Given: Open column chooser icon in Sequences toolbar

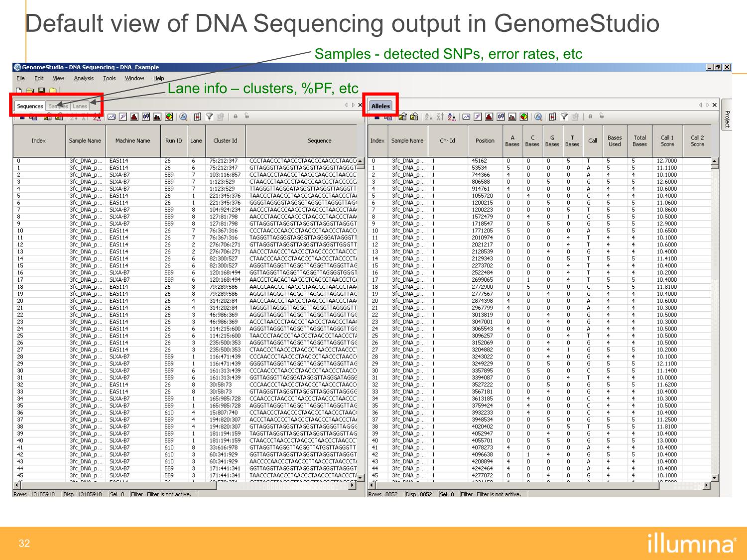Looking at the screenshot, I should [x=198, y=116].
